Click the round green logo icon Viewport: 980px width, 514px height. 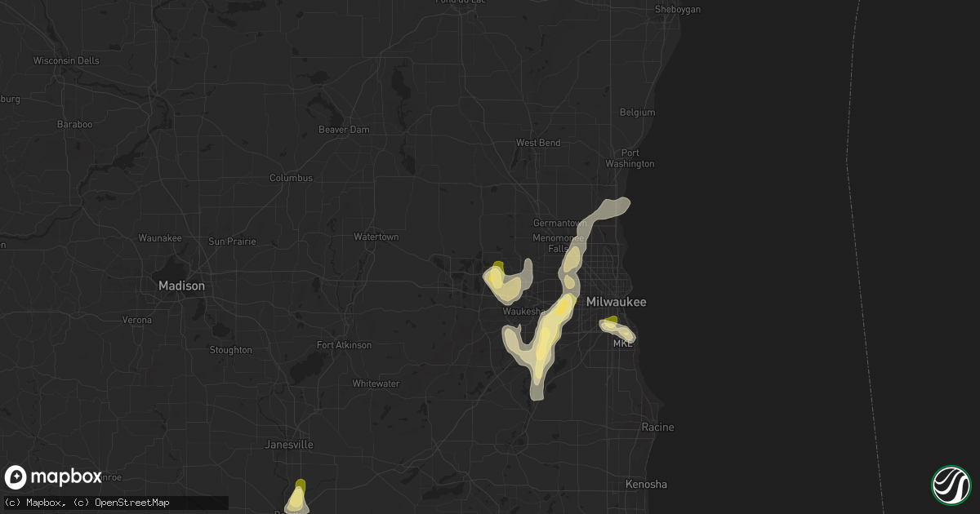[x=951, y=485]
